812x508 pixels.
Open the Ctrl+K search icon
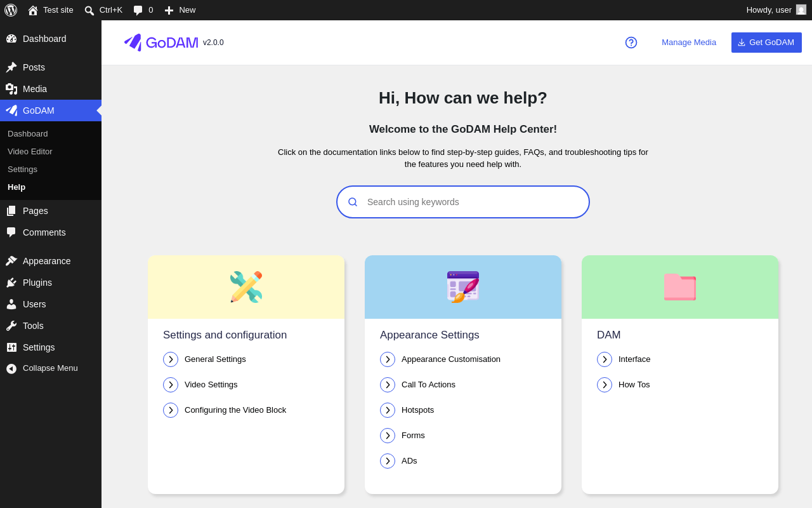click(89, 10)
